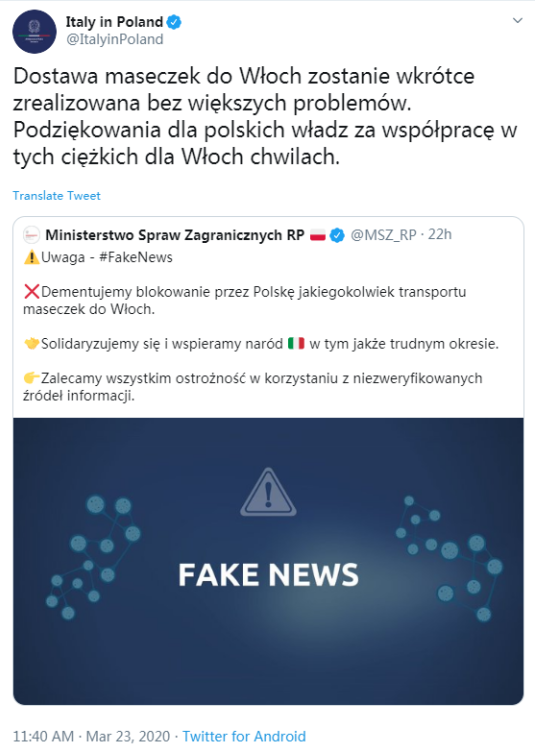Viewport: 552px width, 755px height.
Task: Open the @ItalyinPoland handle
Action: coord(115,39)
